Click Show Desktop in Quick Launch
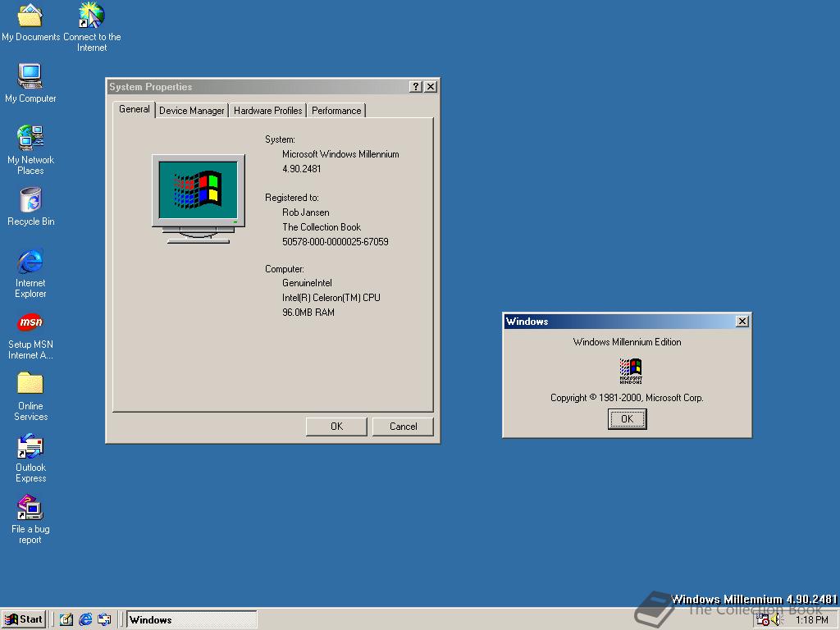The width and height of the screenshot is (840, 630). coord(66,620)
